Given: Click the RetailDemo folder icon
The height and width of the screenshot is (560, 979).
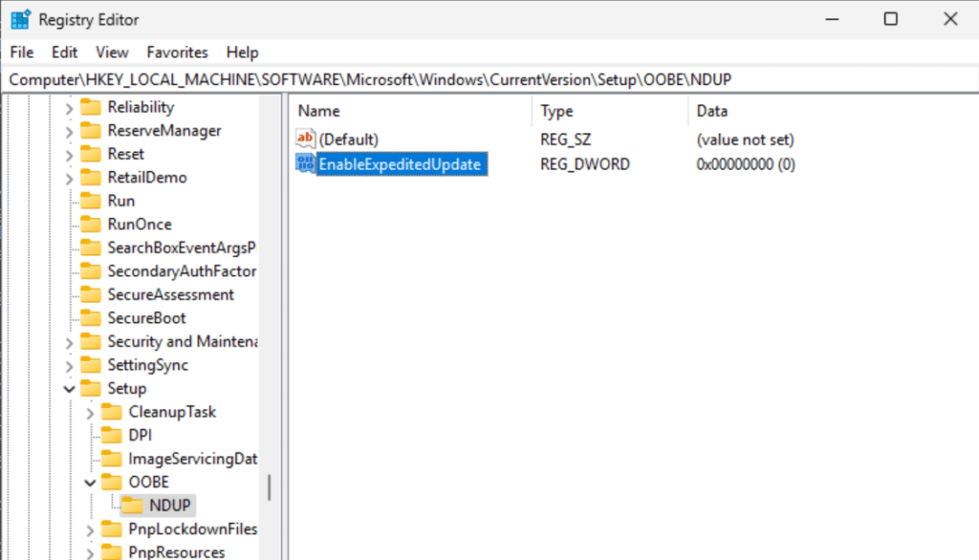Looking at the screenshot, I should [91, 178].
